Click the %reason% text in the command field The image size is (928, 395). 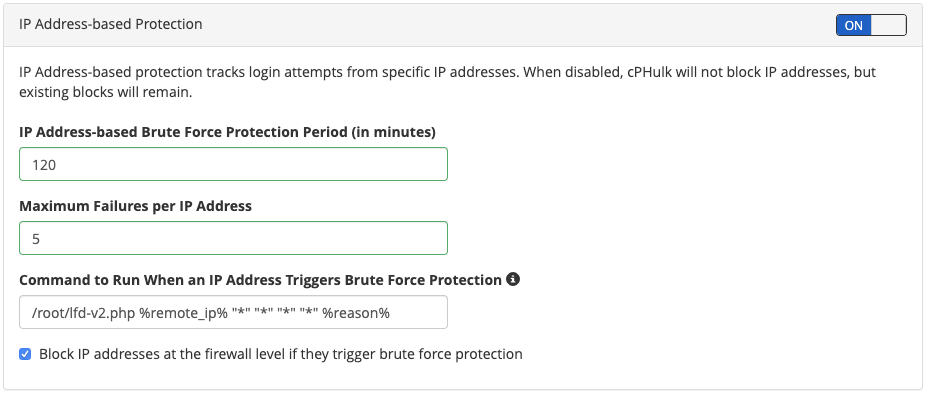pos(356,313)
